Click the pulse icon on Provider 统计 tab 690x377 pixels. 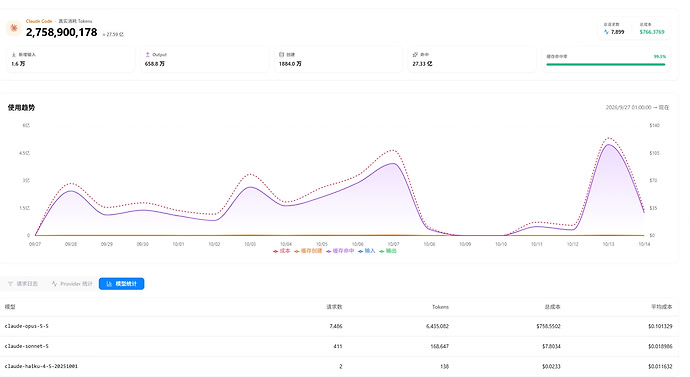(54, 284)
